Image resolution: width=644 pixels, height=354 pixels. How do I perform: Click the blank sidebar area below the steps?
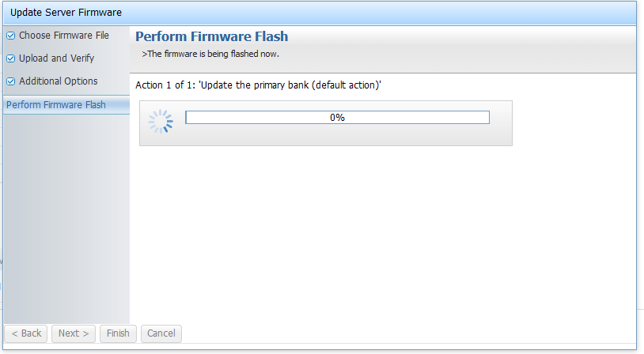tap(65, 221)
